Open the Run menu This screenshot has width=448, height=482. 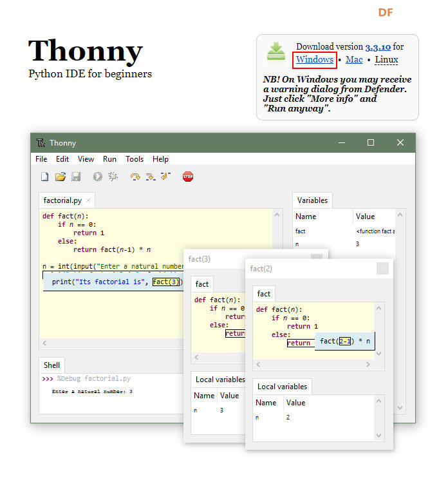(109, 159)
